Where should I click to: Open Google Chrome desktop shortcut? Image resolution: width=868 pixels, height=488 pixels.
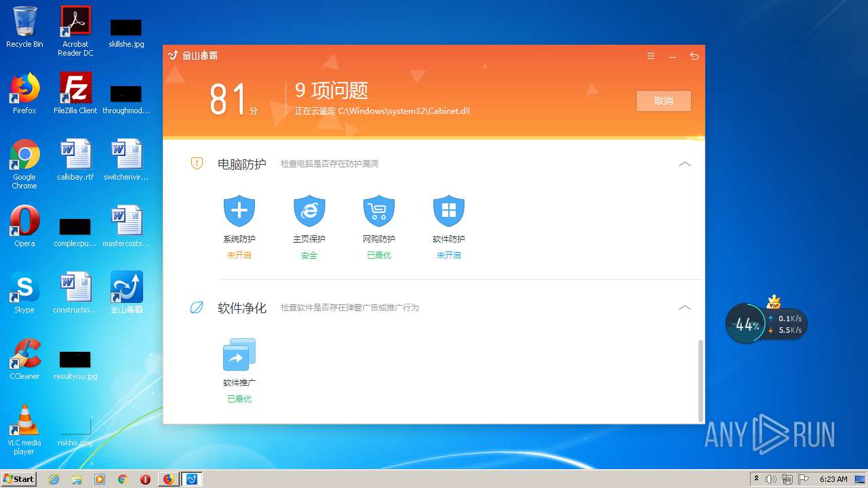24,164
